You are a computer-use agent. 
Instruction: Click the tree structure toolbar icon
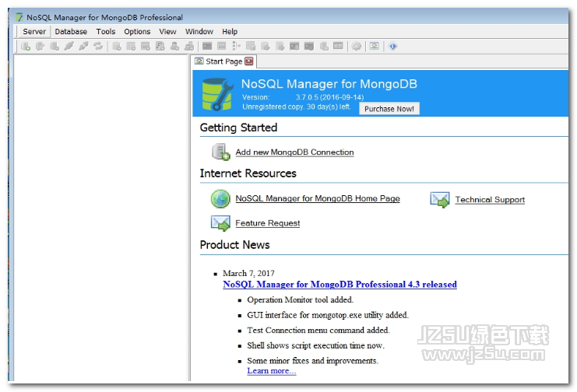pos(236,47)
